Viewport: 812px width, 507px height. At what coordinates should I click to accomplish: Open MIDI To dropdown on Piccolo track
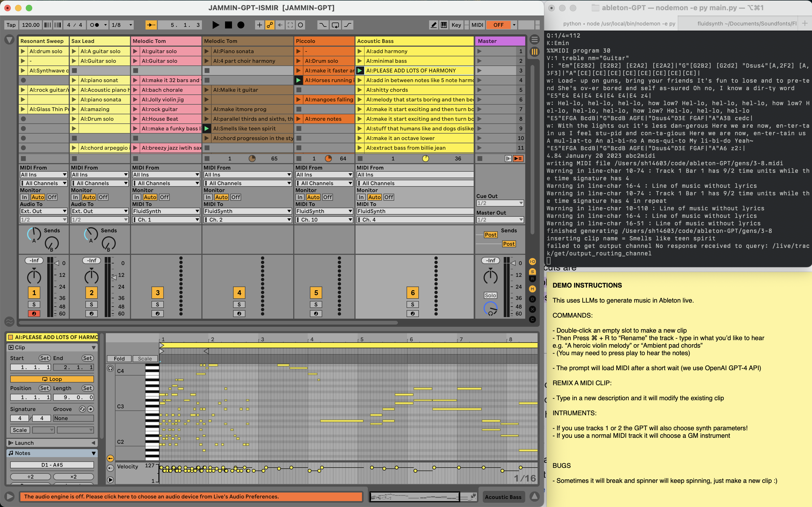[324, 211]
